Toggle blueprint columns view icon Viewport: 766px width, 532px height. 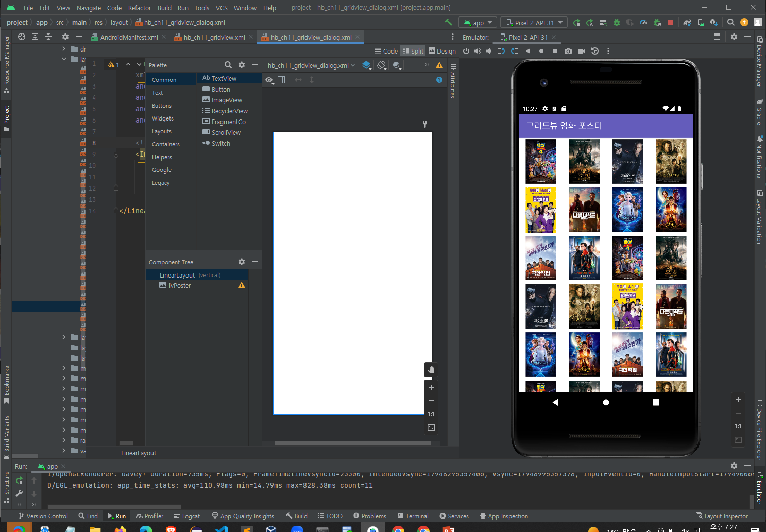(281, 80)
